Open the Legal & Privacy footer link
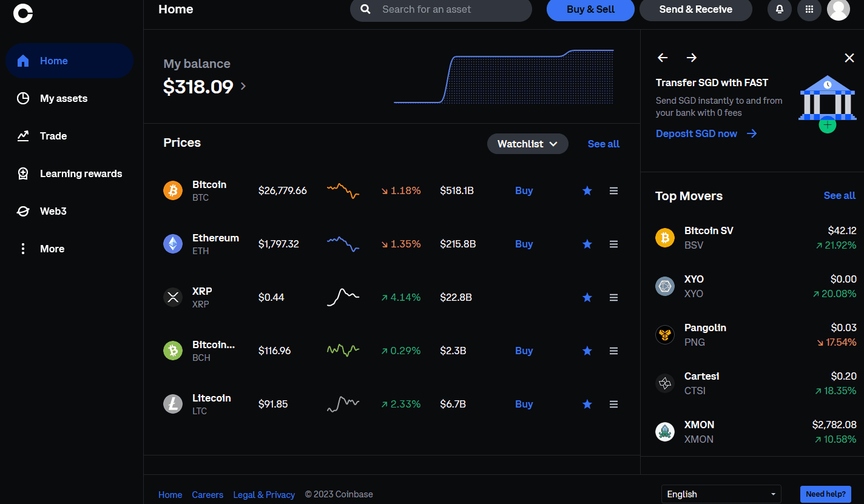Viewport: 864px width, 504px height. 264,495
